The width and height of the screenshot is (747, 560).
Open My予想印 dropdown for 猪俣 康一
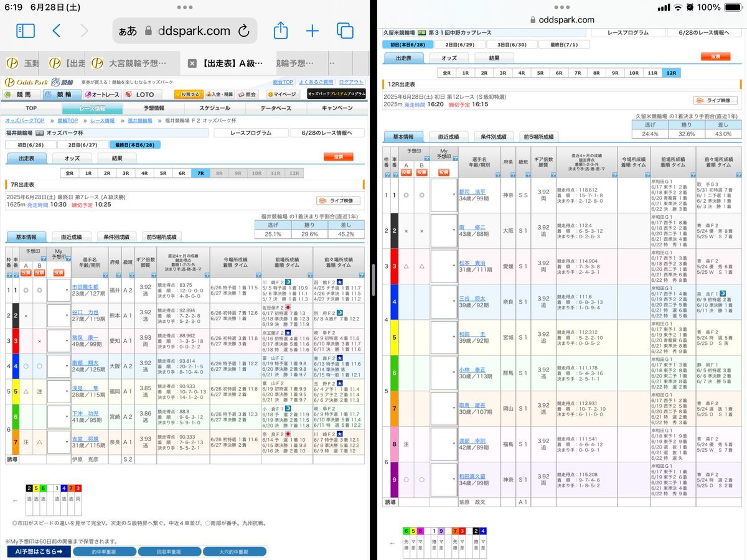point(59,341)
